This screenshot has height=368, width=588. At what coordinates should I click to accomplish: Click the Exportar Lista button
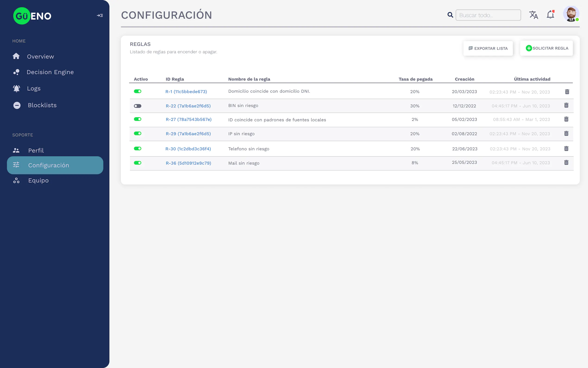tap(488, 48)
